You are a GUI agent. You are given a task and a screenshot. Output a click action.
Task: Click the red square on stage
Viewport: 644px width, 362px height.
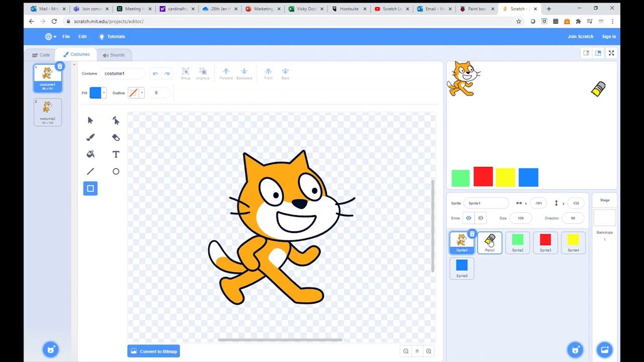click(483, 176)
